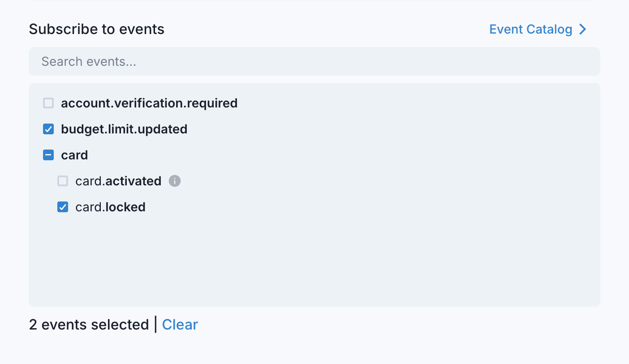
Task: Click the budget.limit.updated event label
Action: (124, 129)
